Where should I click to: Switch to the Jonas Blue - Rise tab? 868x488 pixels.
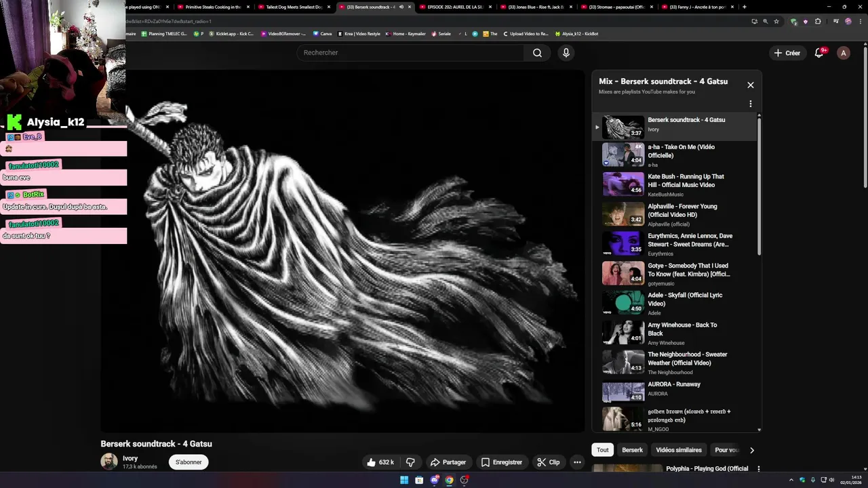click(x=536, y=7)
